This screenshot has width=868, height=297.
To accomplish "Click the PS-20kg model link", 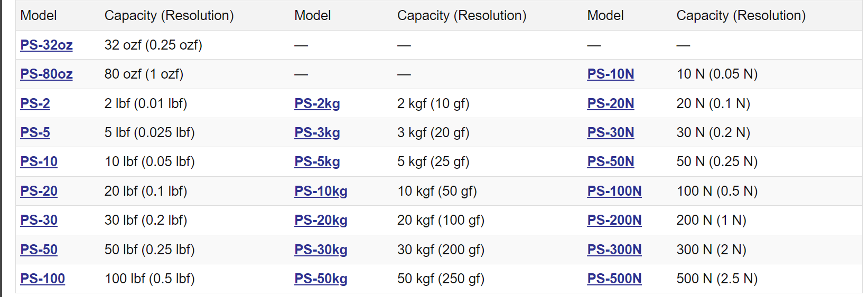I will pos(321,221).
